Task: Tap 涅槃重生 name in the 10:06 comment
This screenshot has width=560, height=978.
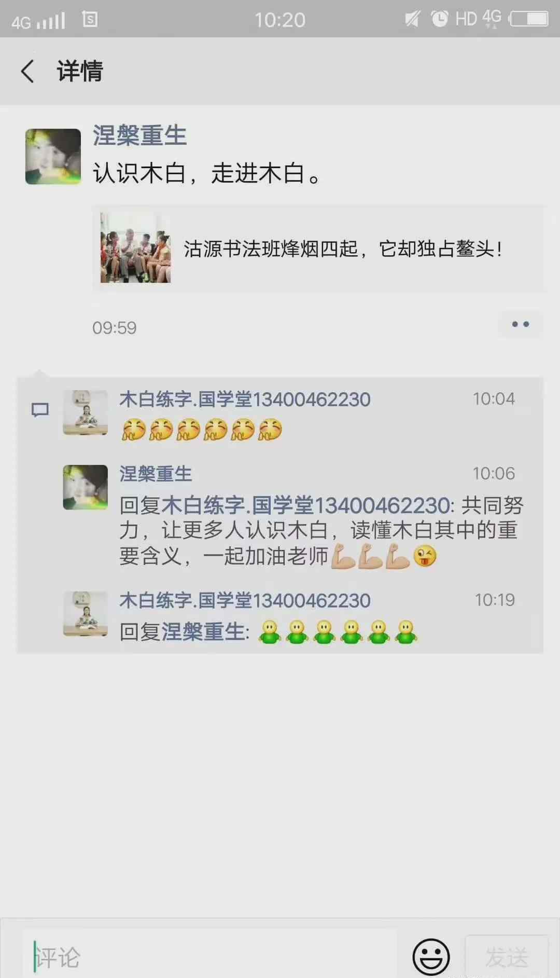Action: point(156,474)
